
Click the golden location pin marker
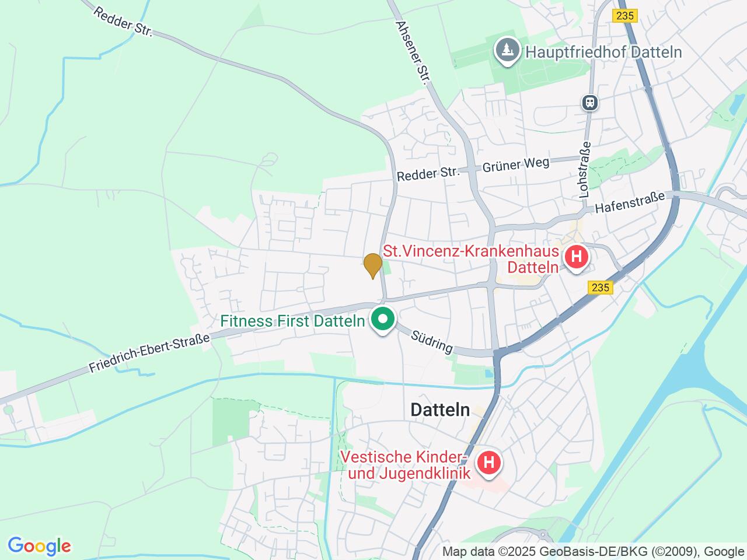click(x=372, y=266)
